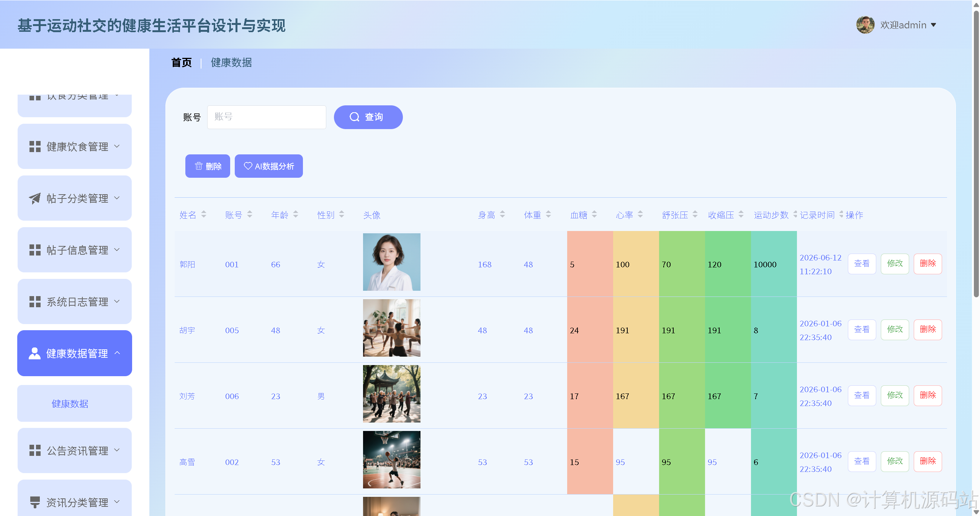This screenshot has height=516, width=980.
Task: Click 修改 for 高雪 row
Action: 895,461
